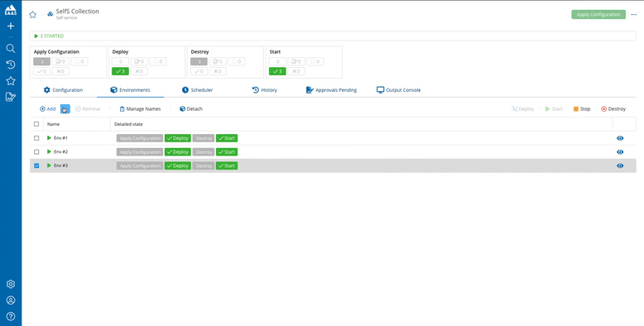Select the Environments tab
644x326 pixels.
pyautogui.click(x=130, y=90)
